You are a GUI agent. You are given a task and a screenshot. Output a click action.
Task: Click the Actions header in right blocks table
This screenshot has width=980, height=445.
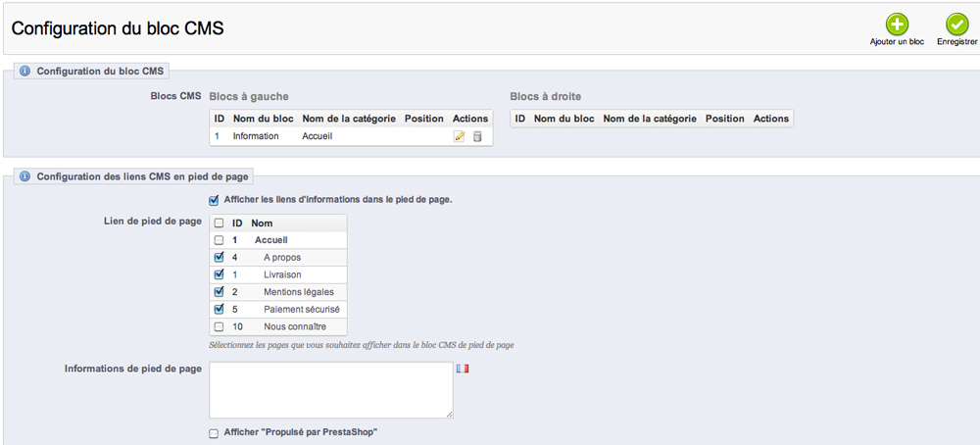(771, 119)
